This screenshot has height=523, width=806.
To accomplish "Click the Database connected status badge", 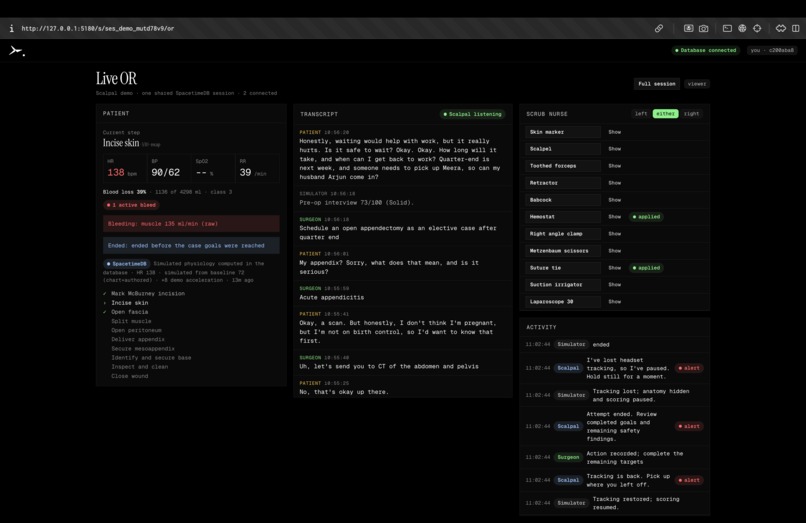I will click(705, 50).
